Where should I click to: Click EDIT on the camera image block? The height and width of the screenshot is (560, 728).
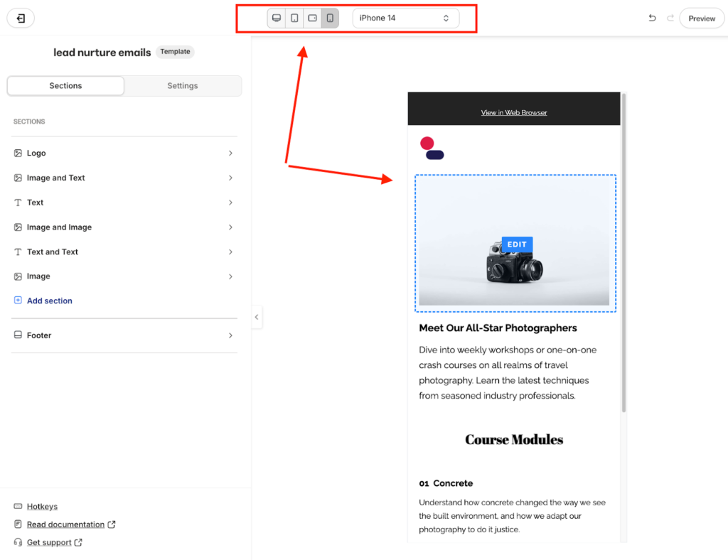point(517,244)
